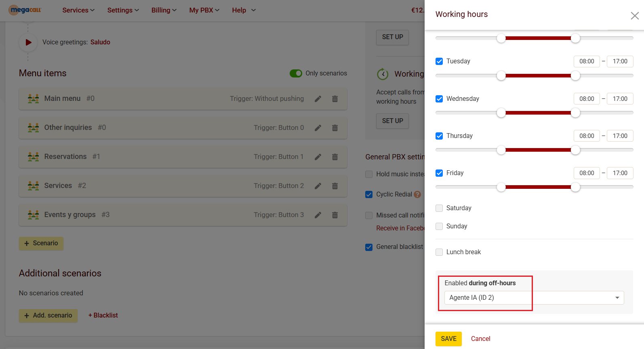The height and width of the screenshot is (349, 644).
Task: Click the SAVE button
Action: 448,339
